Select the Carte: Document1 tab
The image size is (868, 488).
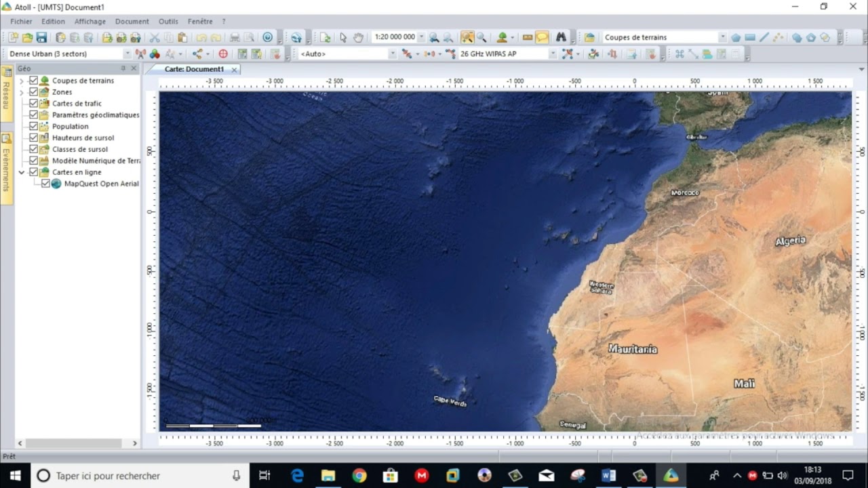pyautogui.click(x=194, y=69)
